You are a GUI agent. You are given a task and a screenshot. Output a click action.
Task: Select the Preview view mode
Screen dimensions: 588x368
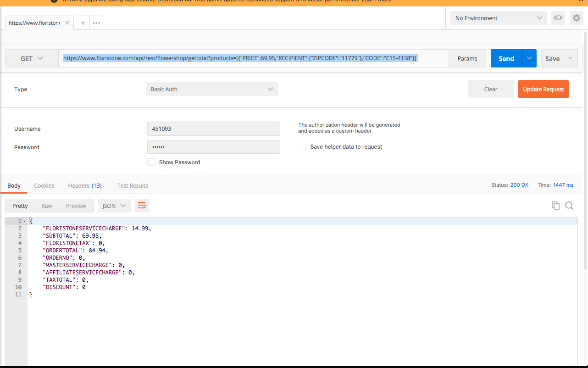tap(76, 206)
